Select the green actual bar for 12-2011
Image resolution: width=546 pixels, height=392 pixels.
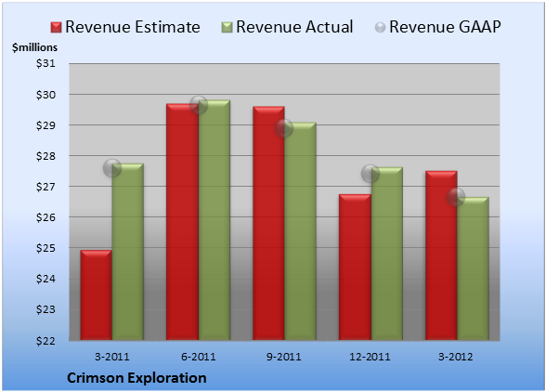pos(387,254)
